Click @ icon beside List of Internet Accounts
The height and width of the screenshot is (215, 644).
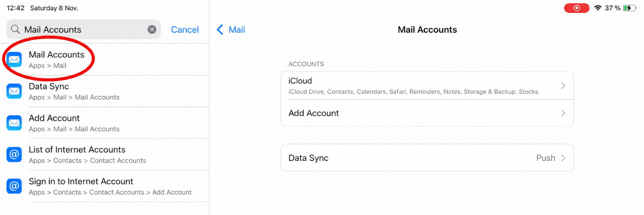coord(14,154)
